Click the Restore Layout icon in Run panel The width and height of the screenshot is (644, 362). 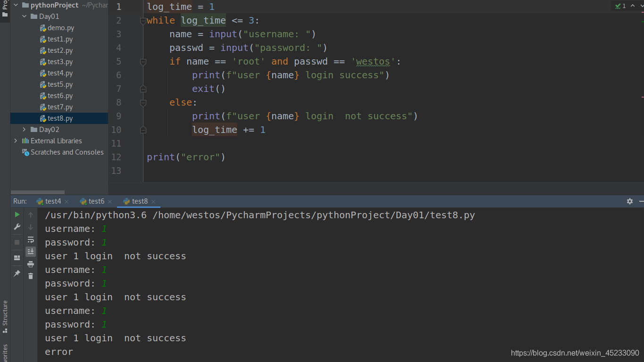(17, 258)
